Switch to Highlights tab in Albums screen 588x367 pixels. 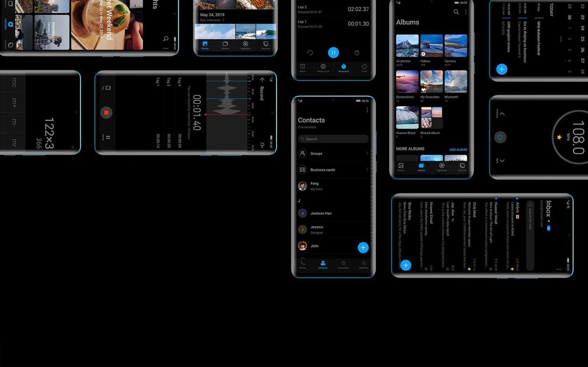point(441,167)
